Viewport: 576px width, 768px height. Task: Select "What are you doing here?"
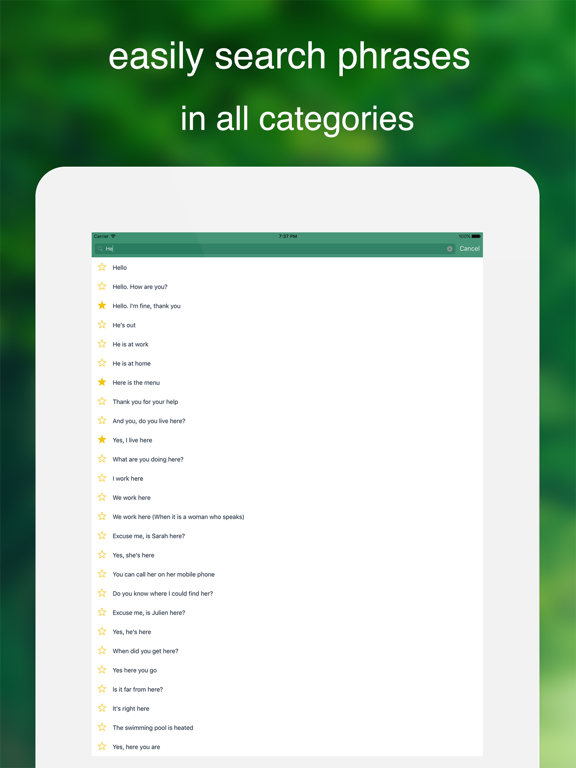287,459
